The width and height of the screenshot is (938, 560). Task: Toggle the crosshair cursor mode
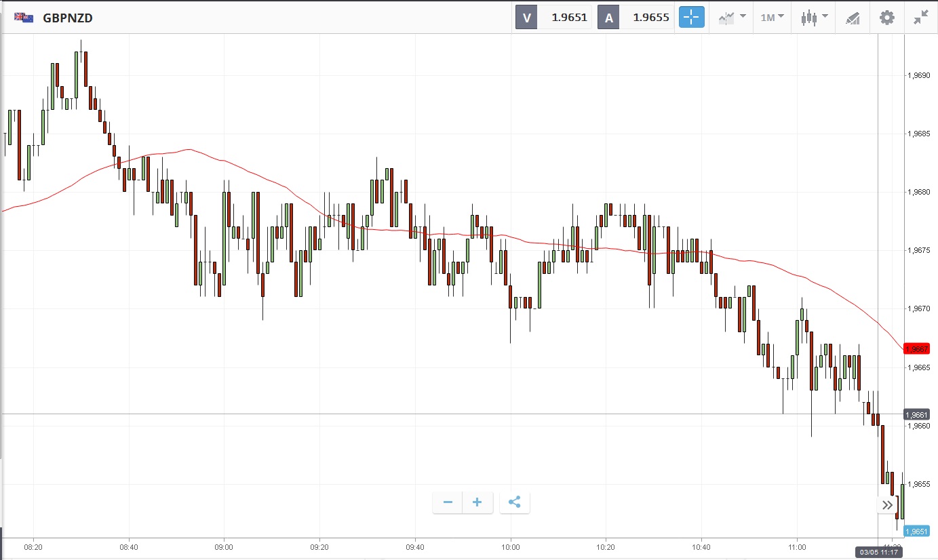click(692, 18)
